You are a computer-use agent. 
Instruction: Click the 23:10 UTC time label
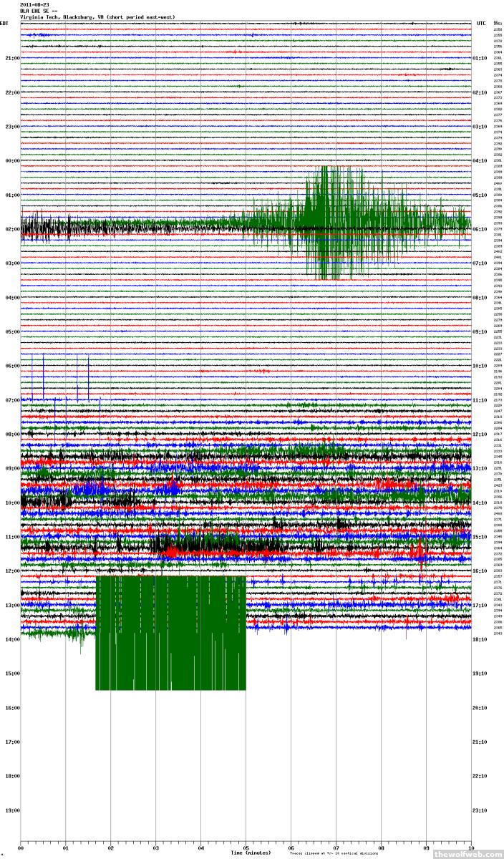[x=480, y=810]
